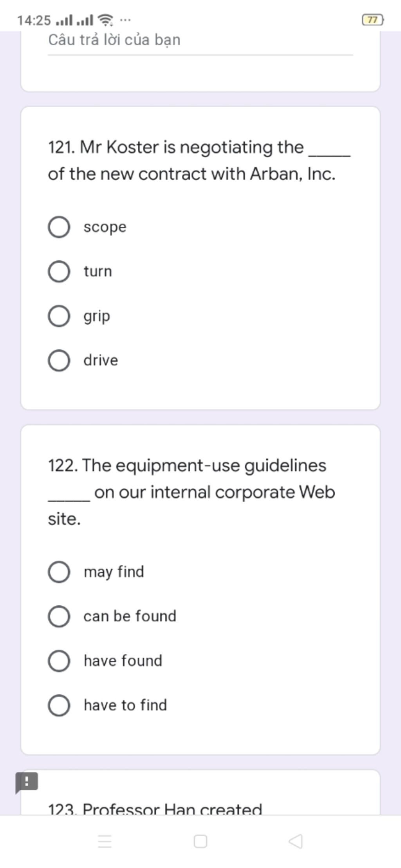Tap the first cellular signal strength icon
The height and width of the screenshot is (868, 401).
(64, 20)
